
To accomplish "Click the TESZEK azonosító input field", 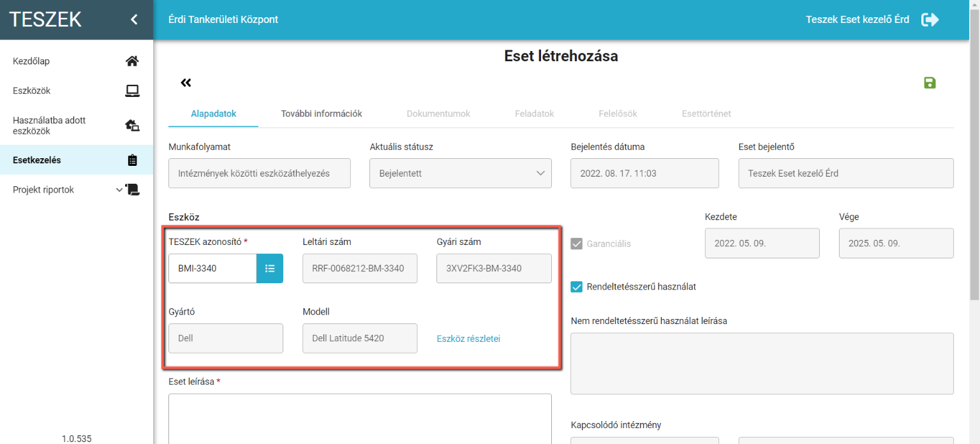I will (x=212, y=269).
